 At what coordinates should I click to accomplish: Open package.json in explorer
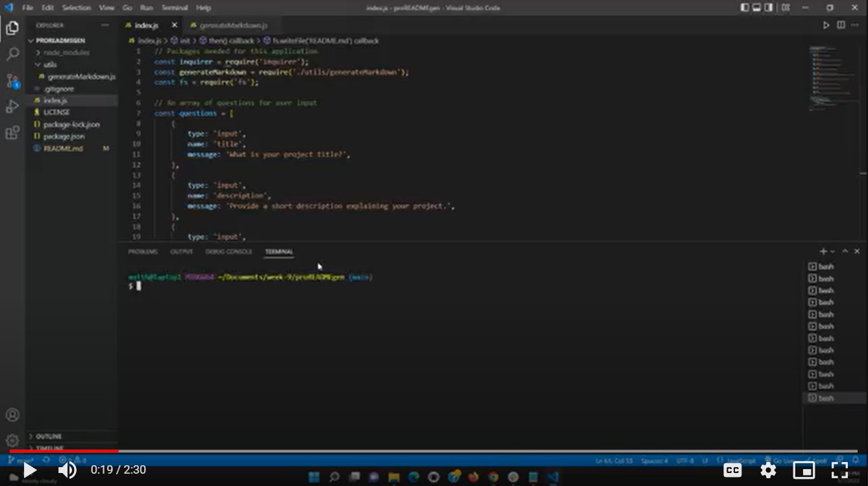[71, 136]
